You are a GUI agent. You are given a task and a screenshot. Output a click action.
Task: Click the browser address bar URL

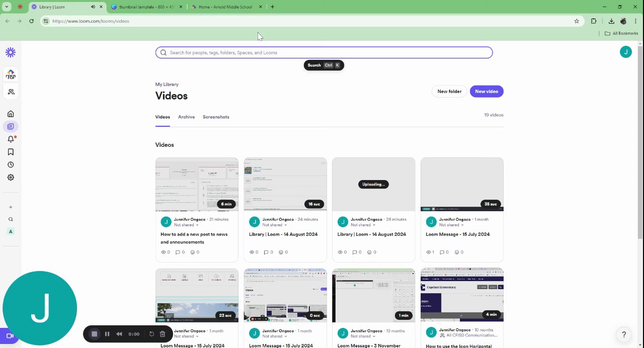[x=91, y=21]
